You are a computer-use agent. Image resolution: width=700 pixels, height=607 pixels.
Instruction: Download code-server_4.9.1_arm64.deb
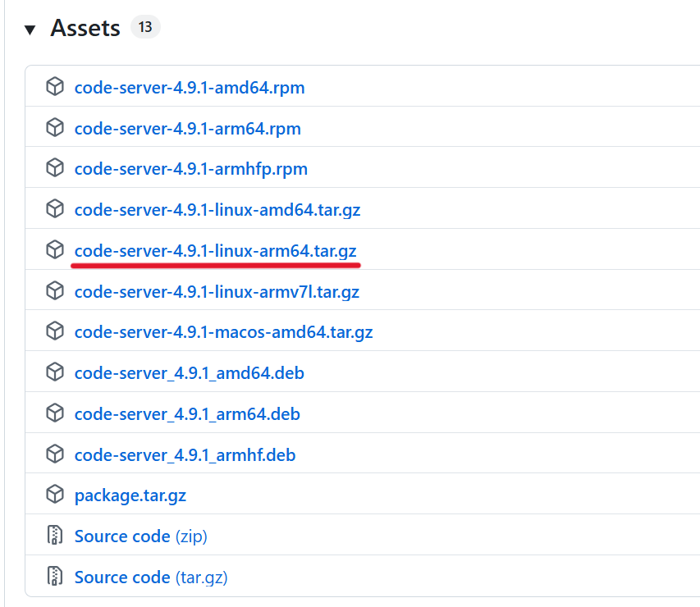187,414
